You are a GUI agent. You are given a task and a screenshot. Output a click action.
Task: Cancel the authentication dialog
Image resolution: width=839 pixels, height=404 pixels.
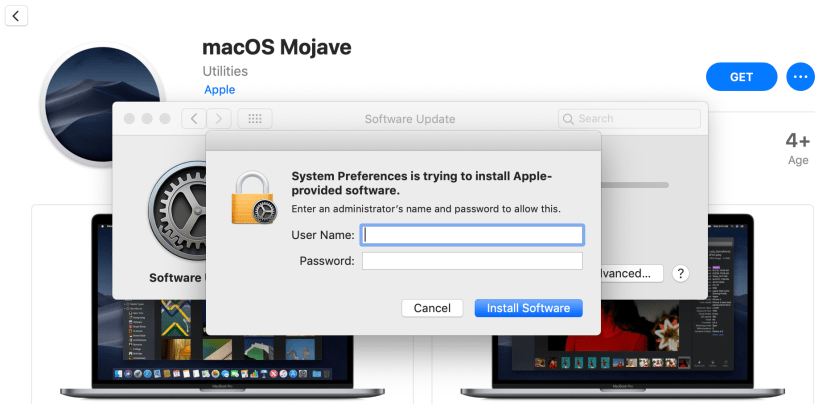point(432,308)
